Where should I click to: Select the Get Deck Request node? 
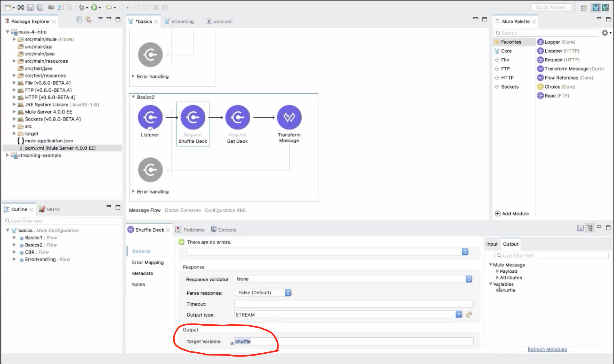pos(237,118)
